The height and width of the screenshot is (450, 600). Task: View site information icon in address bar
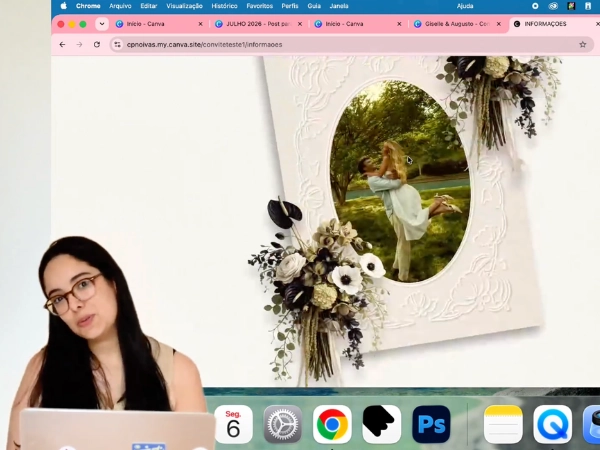coord(117,45)
